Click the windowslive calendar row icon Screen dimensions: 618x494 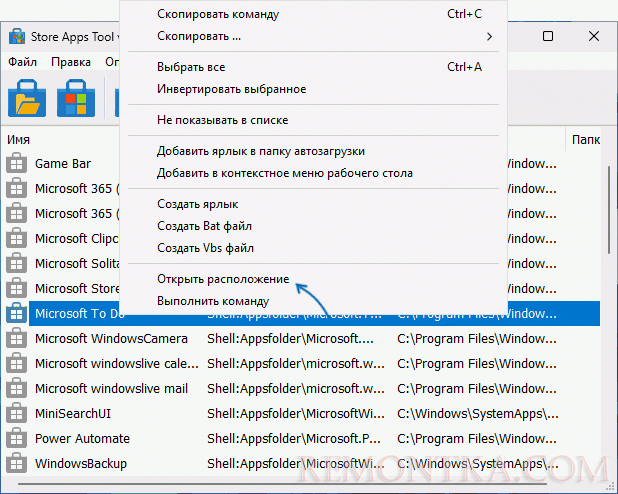click(17, 364)
